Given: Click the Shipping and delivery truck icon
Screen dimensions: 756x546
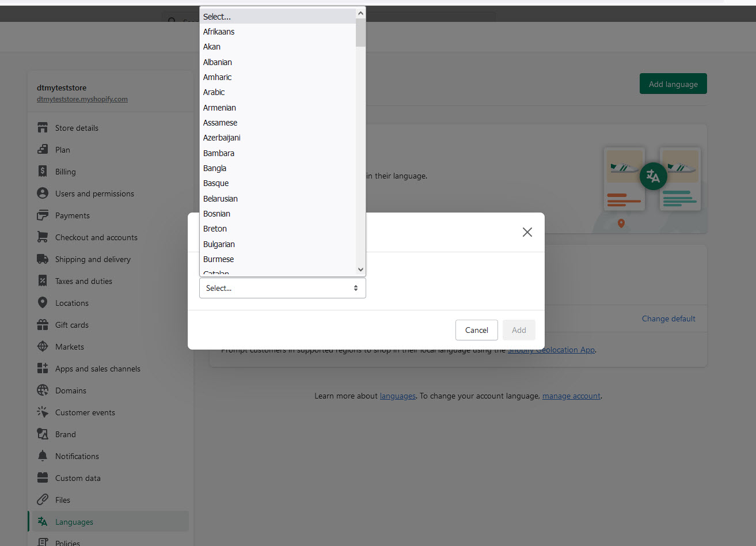Looking at the screenshot, I should tap(43, 259).
